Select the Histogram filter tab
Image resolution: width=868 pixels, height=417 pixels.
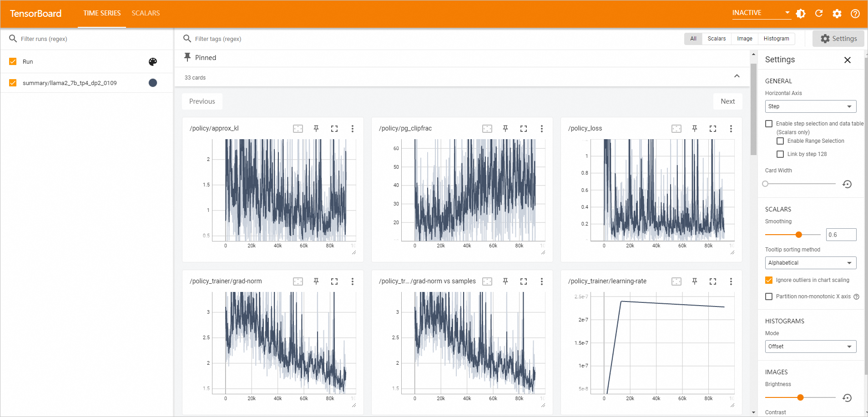pyautogui.click(x=777, y=39)
